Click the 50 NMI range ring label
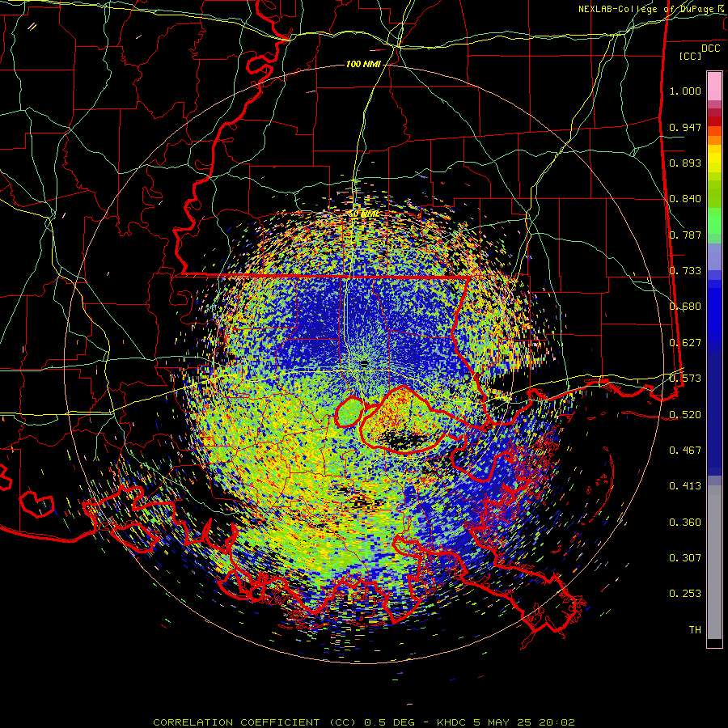 pos(363,214)
